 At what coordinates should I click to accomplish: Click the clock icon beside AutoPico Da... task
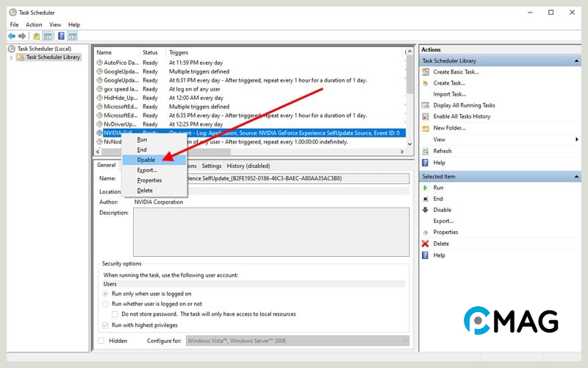pyautogui.click(x=99, y=63)
